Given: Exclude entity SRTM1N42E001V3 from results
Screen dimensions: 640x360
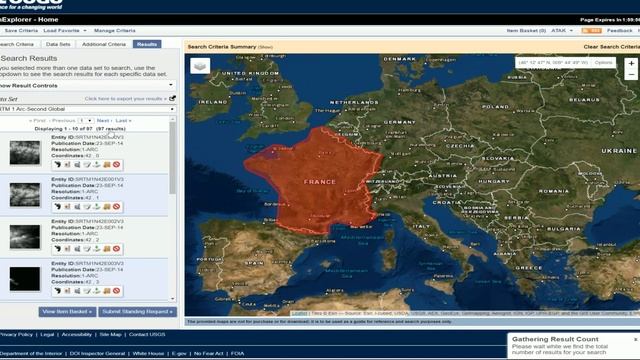Looking at the screenshot, I should (116, 207).
